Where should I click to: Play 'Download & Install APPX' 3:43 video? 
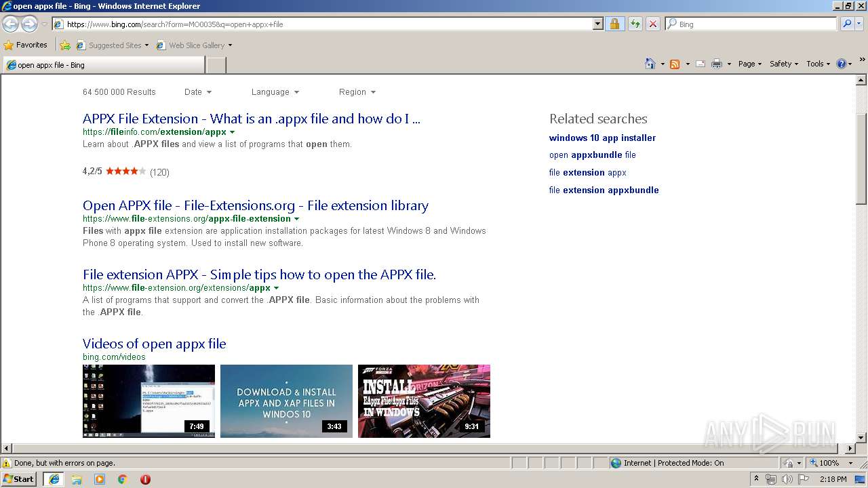286,401
